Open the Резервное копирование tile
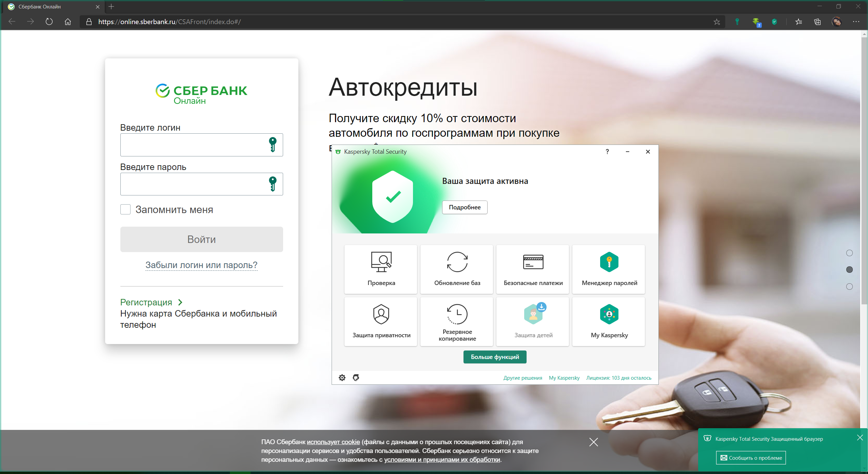This screenshot has width=868, height=474. [457, 321]
